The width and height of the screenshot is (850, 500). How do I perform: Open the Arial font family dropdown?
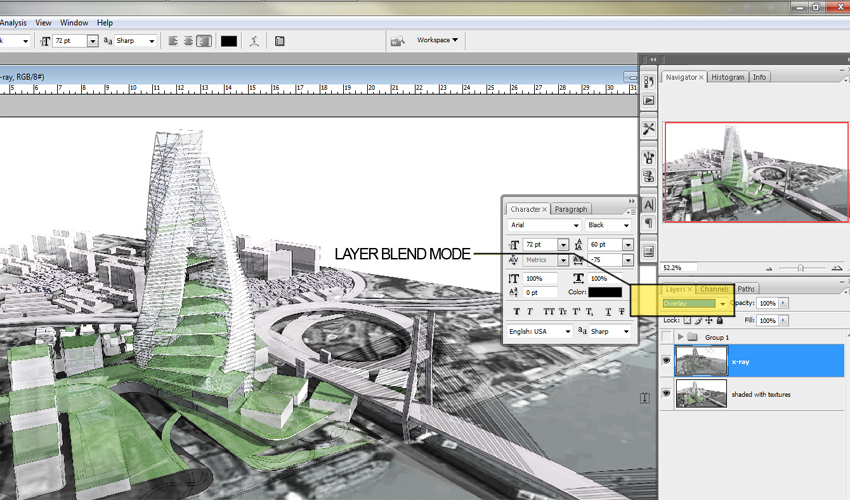pos(544,225)
